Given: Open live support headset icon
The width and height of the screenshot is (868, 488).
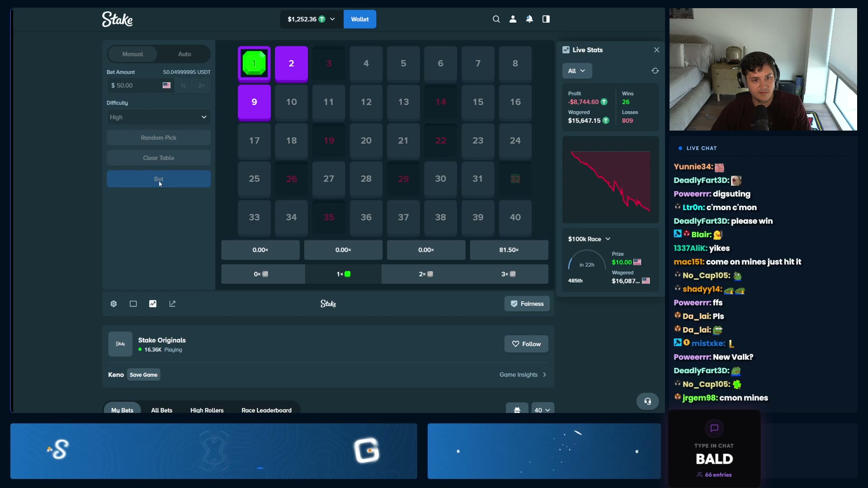Looking at the screenshot, I should [x=648, y=401].
